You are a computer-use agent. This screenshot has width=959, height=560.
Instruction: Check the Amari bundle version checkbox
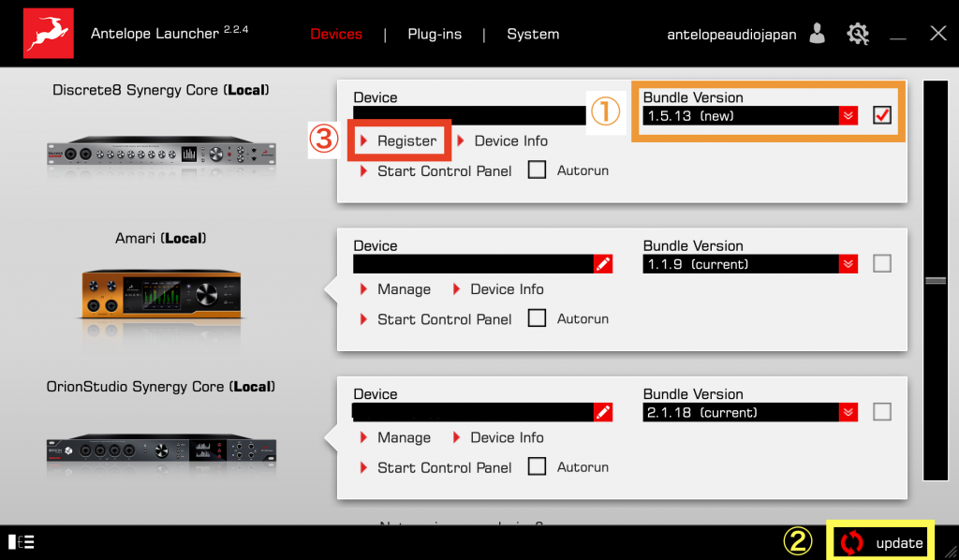pos(882,263)
